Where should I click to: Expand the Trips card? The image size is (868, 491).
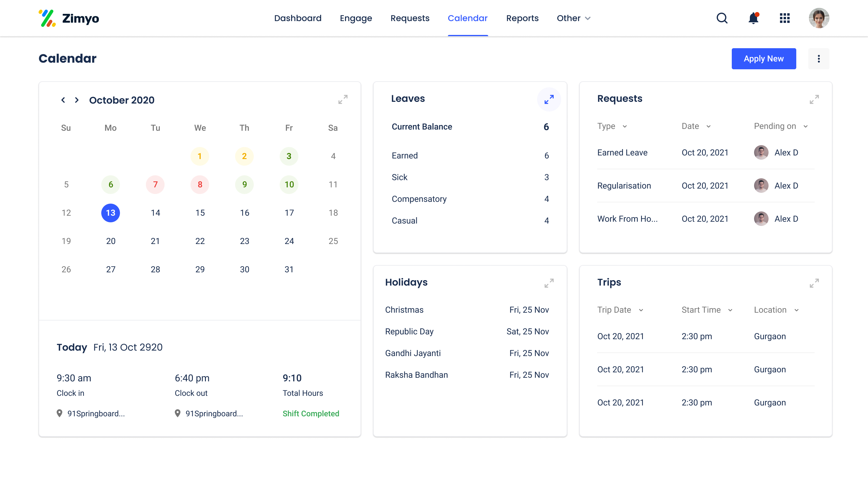coord(814,283)
